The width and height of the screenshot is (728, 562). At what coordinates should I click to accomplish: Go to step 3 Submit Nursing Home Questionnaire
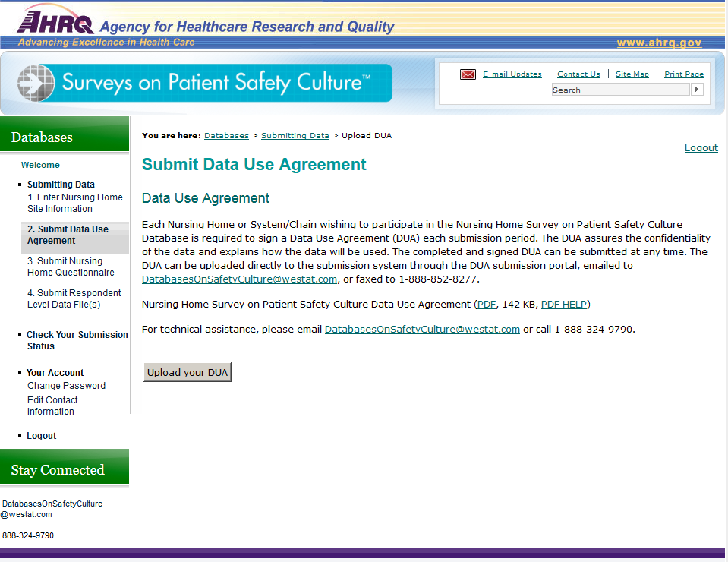[x=71, y=267]
